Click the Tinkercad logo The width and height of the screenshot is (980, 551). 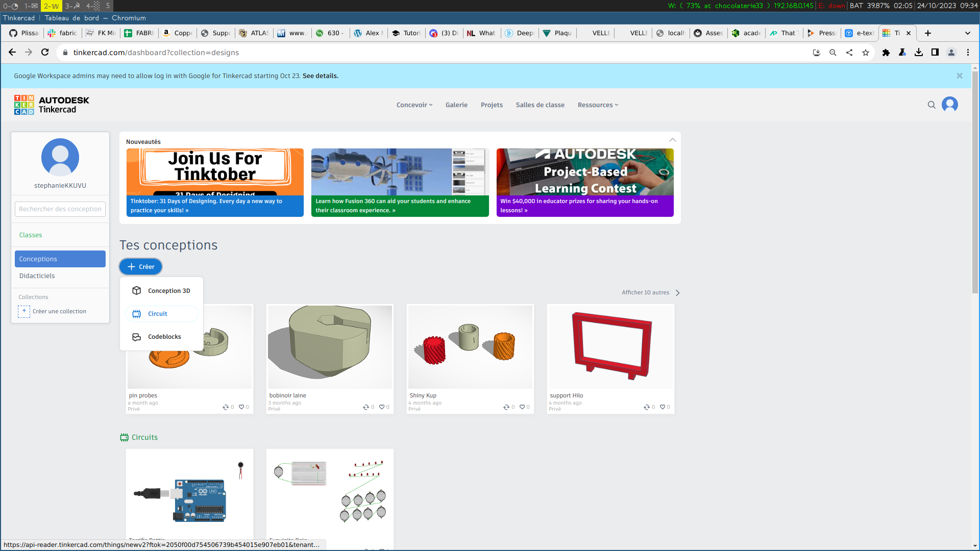52,105
